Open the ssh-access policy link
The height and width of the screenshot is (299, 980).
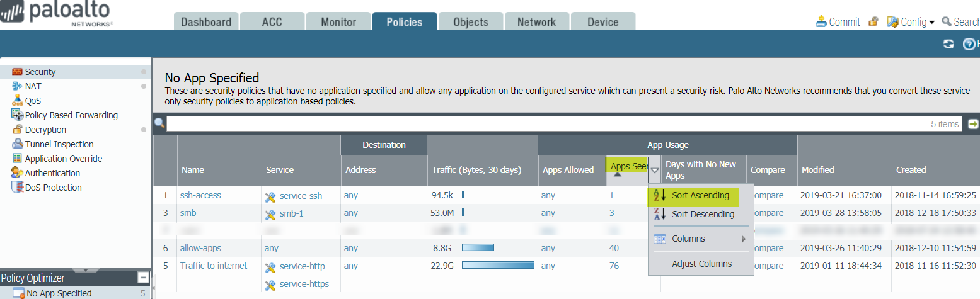(x=200, y=195)
